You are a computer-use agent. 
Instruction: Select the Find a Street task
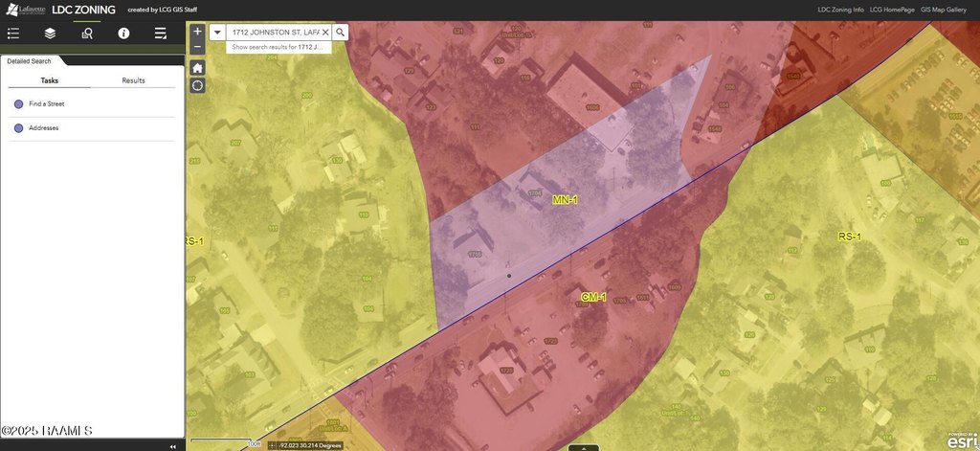46,103
